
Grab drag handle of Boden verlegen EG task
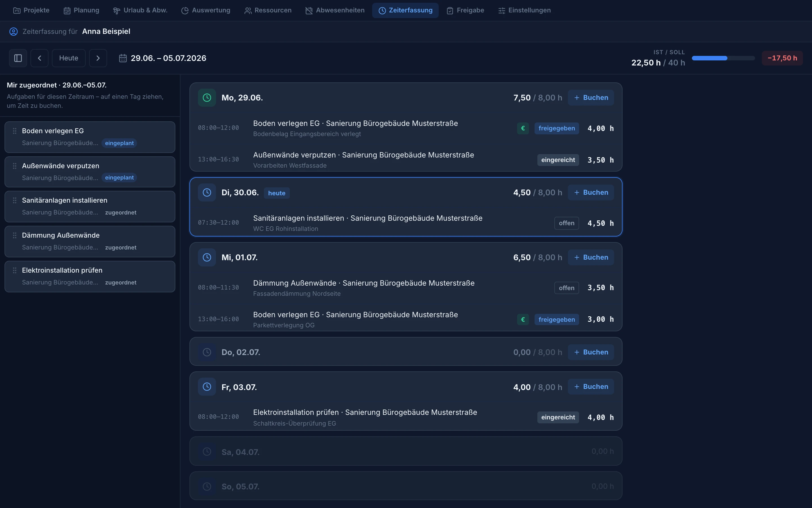(x=15, y=131)
